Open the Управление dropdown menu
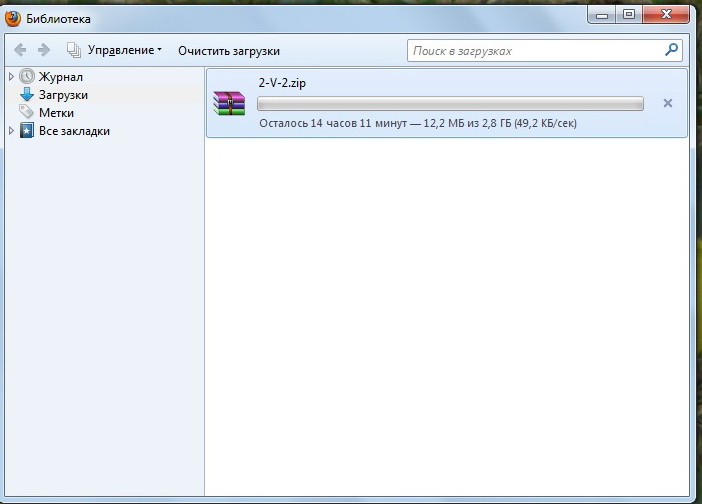Screen dimensions: 702x504 pyautogui.click(x=124, y=50)
